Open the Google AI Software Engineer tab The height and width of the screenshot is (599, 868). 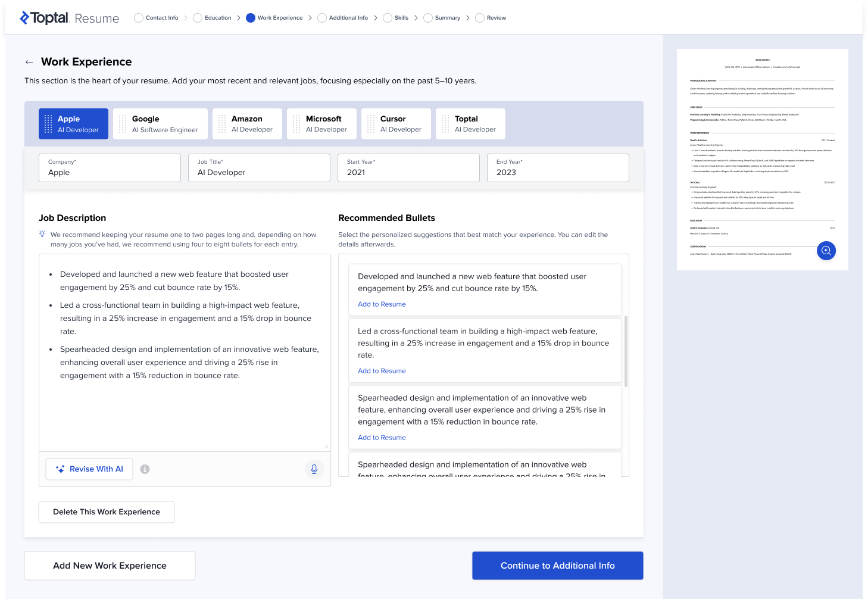click(160, 124)
